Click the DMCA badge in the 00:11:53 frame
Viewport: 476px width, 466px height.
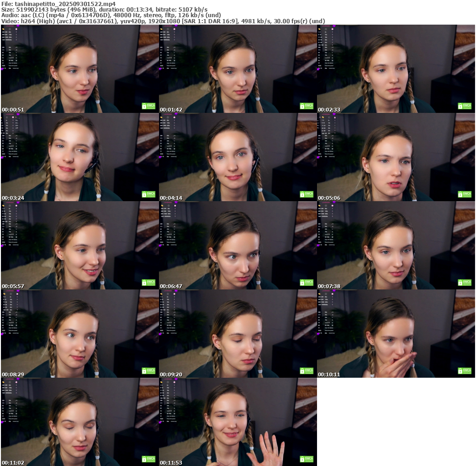307,459
